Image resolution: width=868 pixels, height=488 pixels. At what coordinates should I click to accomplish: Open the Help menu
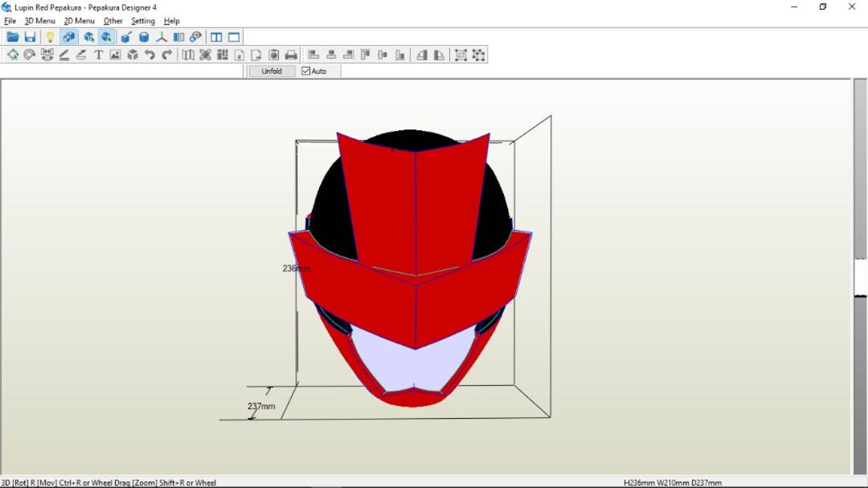coord(171,21)
